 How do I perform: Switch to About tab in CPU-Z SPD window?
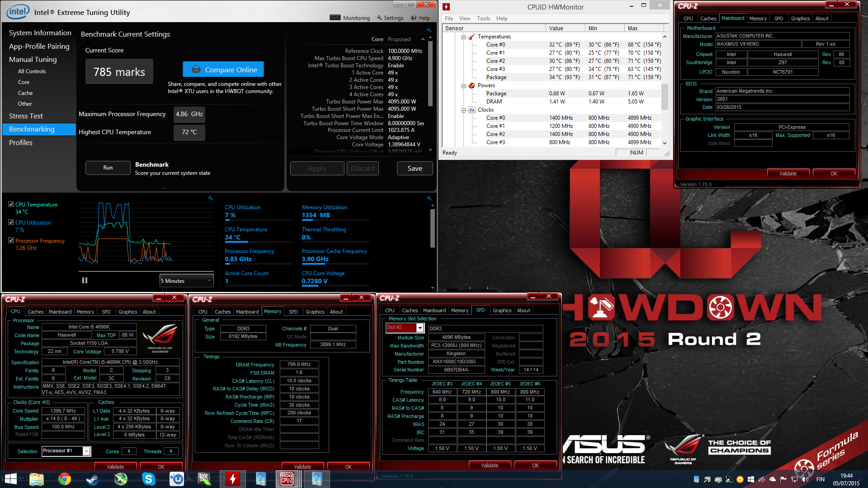point(524,310)
